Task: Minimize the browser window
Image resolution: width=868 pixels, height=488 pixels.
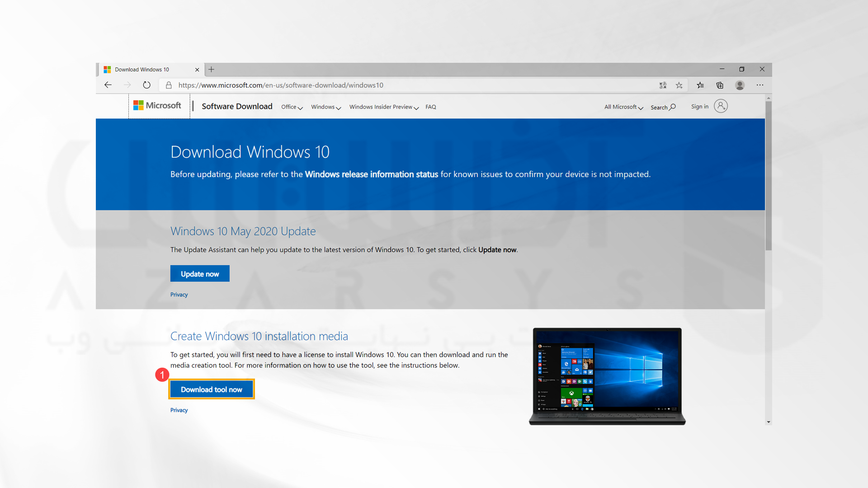Action: pyautogui.click(x=722, y=69)
